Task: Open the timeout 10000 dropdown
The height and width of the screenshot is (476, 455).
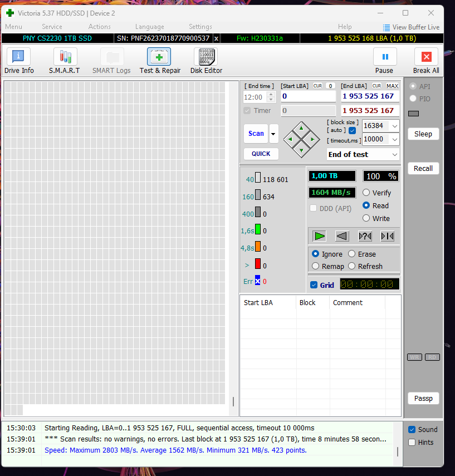Action: [x=394, y=139]
